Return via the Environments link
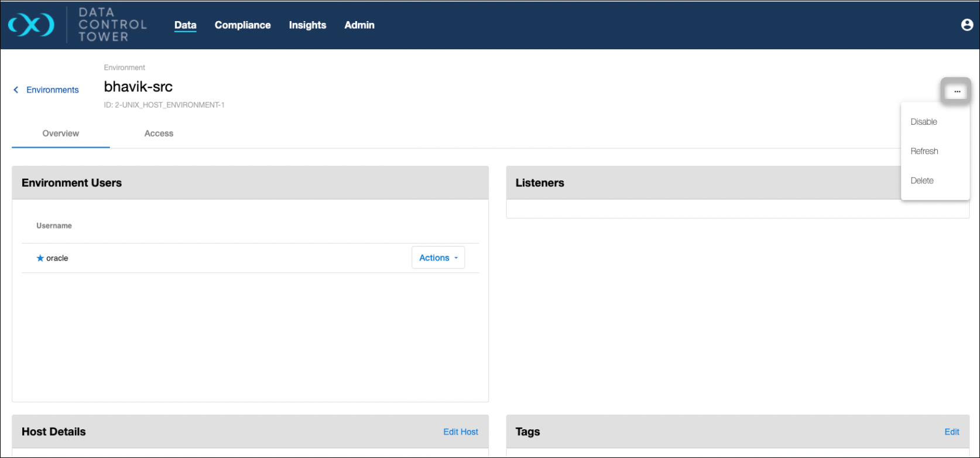Screen dimensions: 980x458 pyautogui.click(x=52, y=90)
